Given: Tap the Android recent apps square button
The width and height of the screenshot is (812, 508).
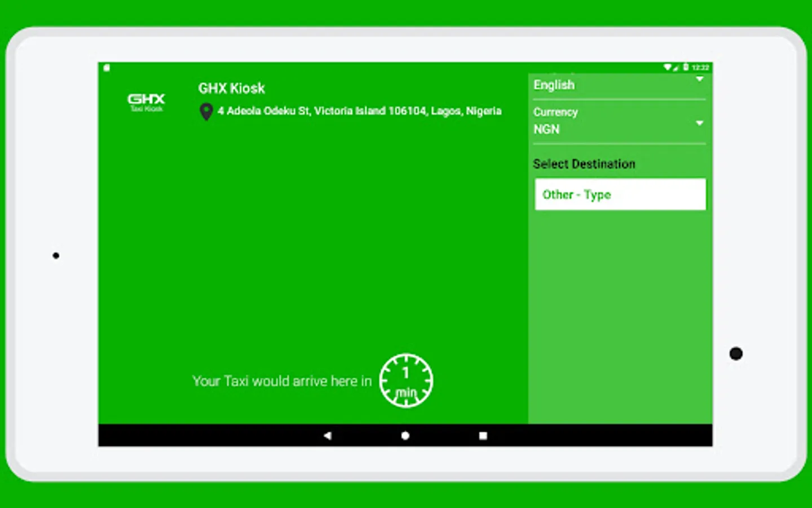Looking at the screenshot, I should click(x=483, y=435).
